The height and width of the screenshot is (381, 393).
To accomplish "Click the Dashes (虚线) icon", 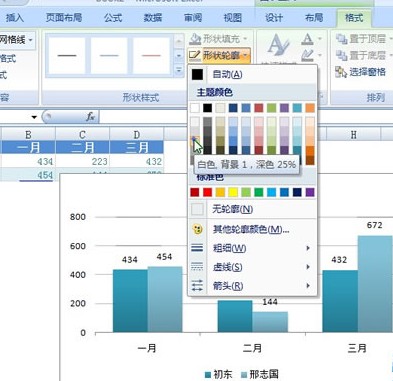I will pos(197,267).
